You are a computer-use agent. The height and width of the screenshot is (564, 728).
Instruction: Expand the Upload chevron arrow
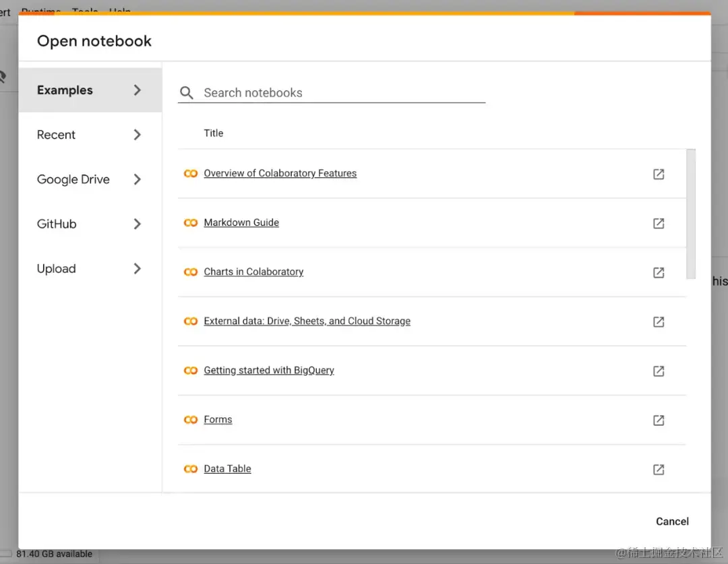(x=137, y=268)
